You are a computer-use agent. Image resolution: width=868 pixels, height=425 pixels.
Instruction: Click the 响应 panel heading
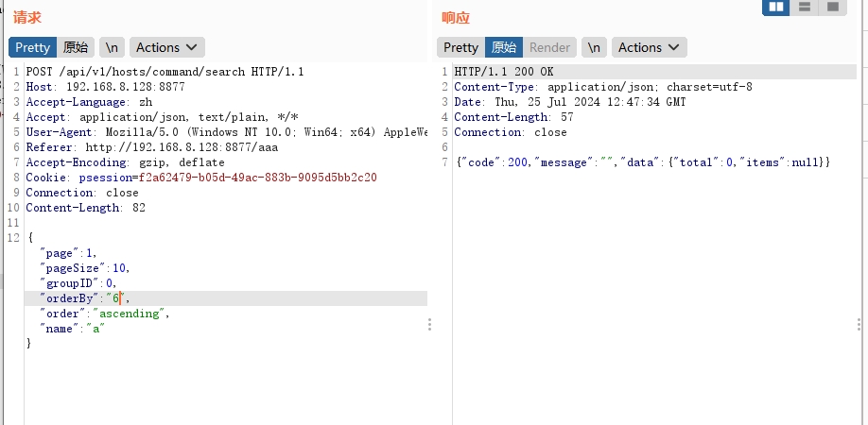456,18
